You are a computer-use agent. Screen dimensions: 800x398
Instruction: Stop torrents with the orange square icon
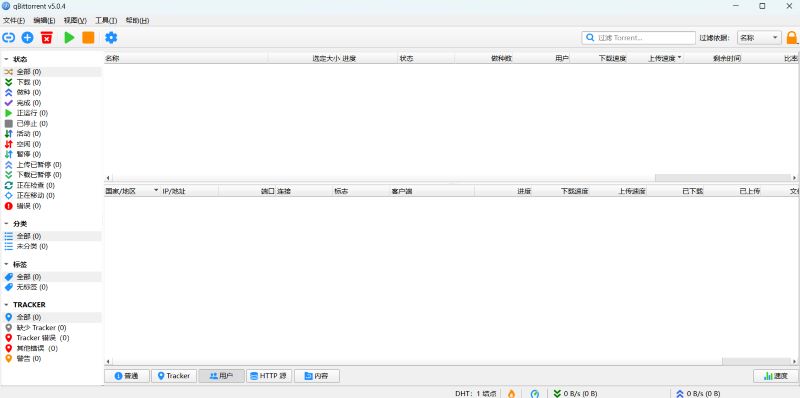(x=88, y=37)
